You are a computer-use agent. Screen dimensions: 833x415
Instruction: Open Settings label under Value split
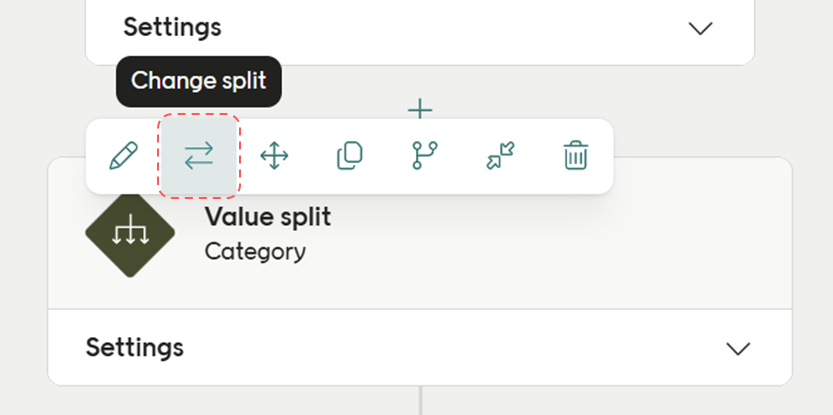tap(134, 347)
